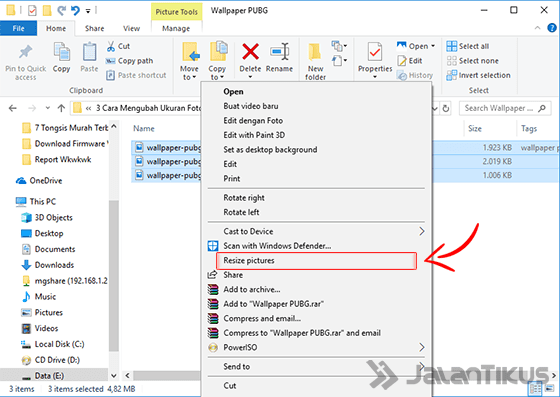560x397 pixels.
Task: Click Paste shortcut in the ribbon
Action: pyautogui.click(x=136, y=75)
